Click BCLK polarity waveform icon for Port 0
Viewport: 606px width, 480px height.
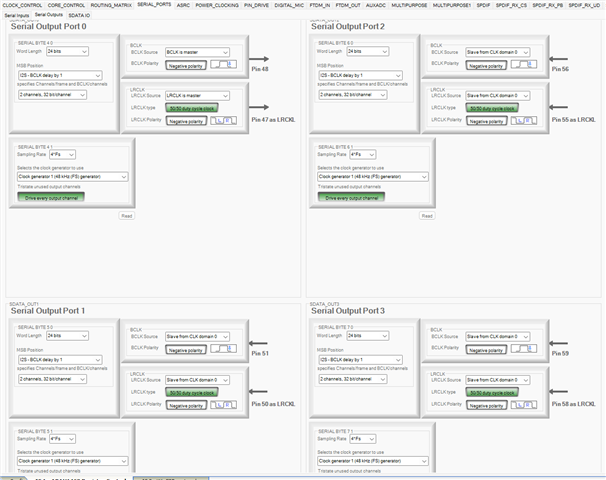[223, 65]
